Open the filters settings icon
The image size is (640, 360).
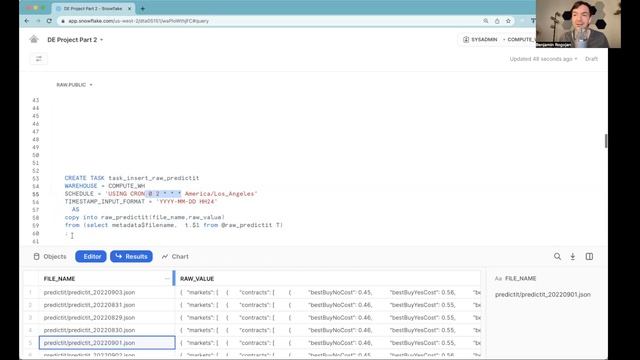pyautogui.click(x=39, y=59)
